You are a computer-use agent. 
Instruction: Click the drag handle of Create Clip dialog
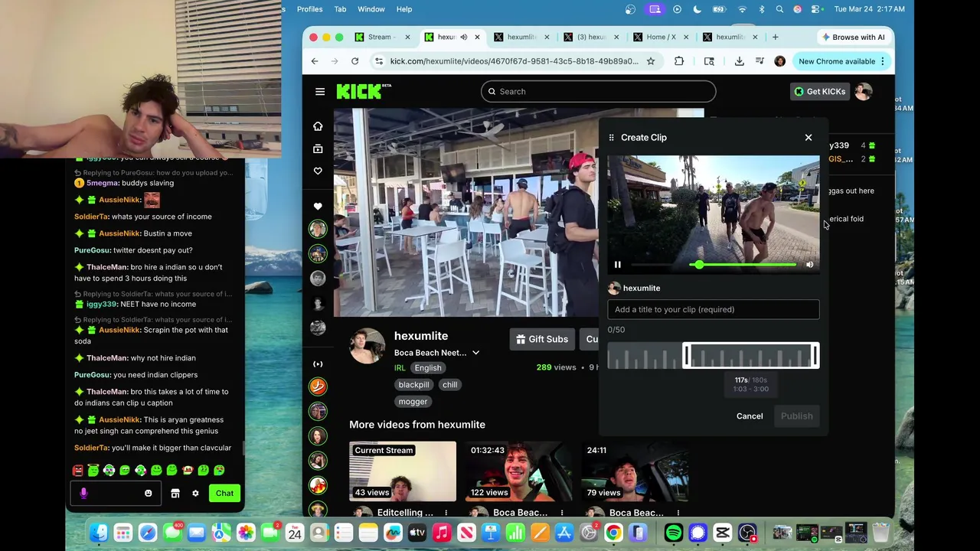(611, 138)
